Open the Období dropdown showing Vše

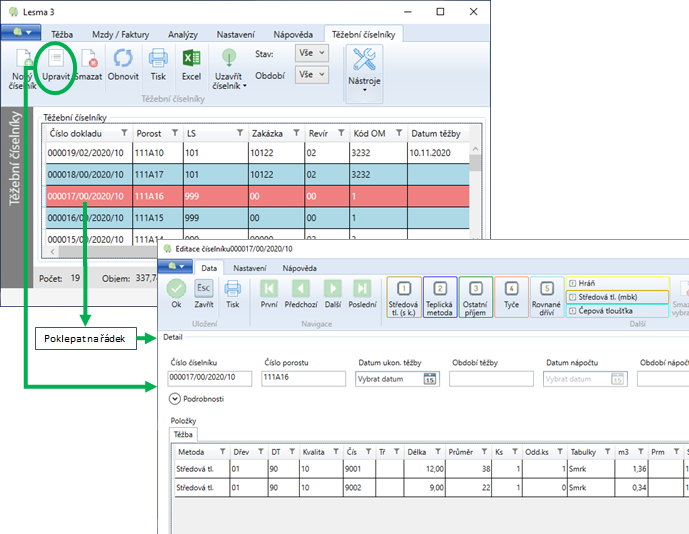click(311, 75)
